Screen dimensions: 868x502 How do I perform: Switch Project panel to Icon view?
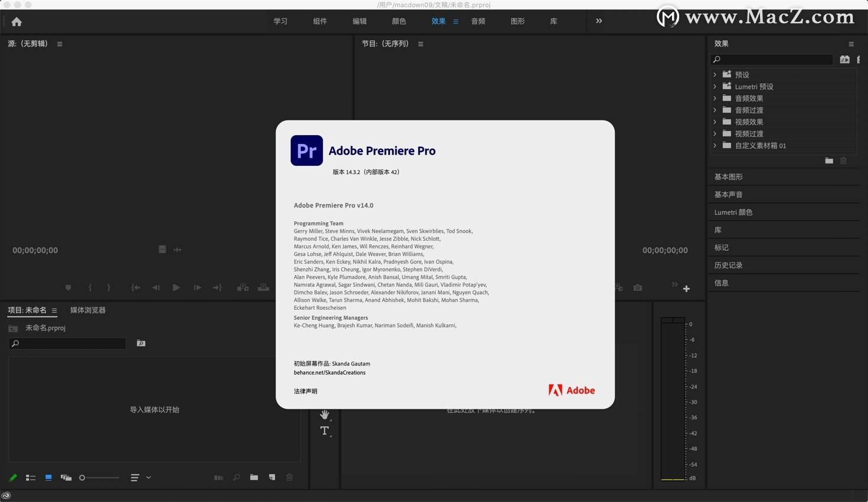(x=48, y=478)
